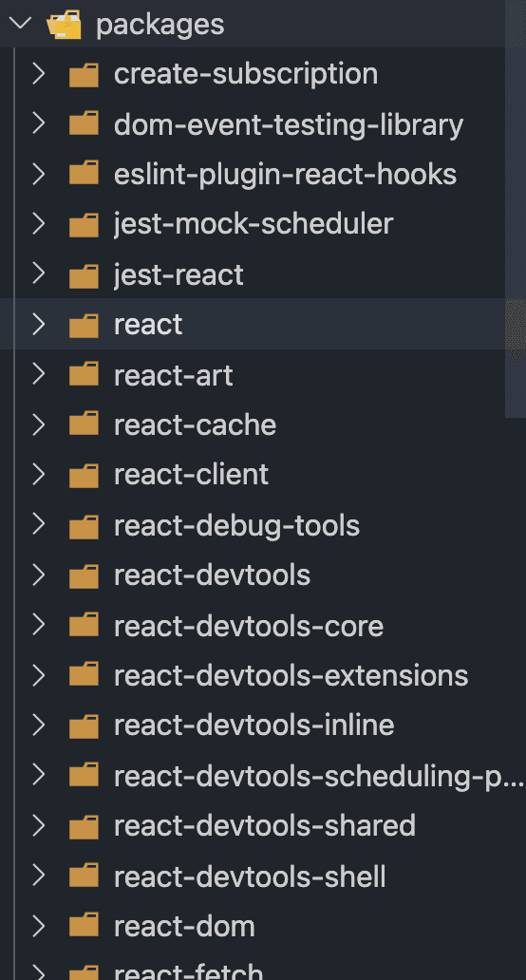Select the react-dom folder name
The image size is (526, 980).
(x=184, y=927)
